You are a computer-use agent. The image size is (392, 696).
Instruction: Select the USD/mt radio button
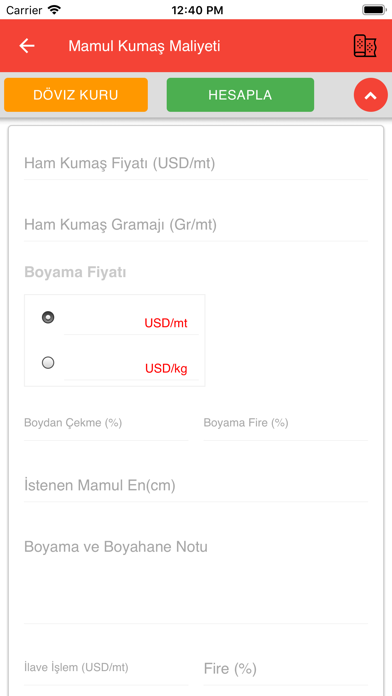click(48, 317)
